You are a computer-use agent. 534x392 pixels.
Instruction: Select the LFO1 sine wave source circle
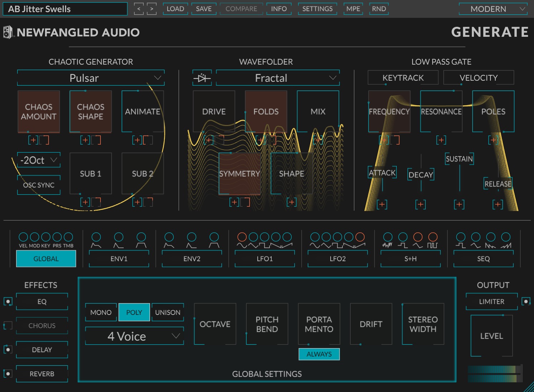[242, 237]
